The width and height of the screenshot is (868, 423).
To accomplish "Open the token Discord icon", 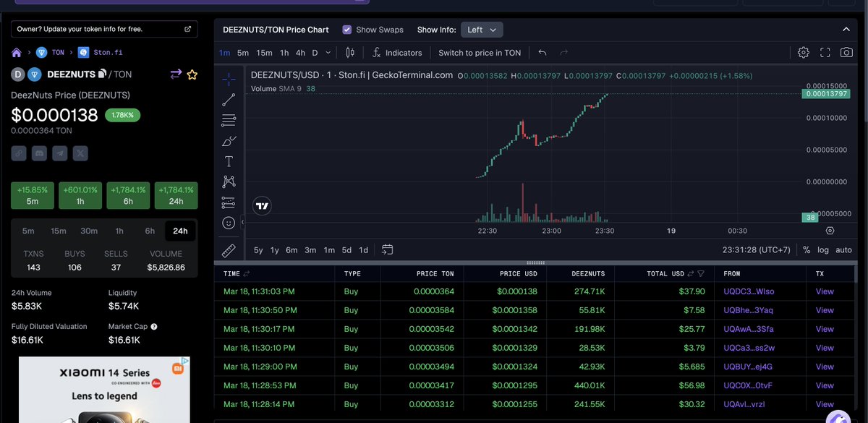I will click(40, 153).
